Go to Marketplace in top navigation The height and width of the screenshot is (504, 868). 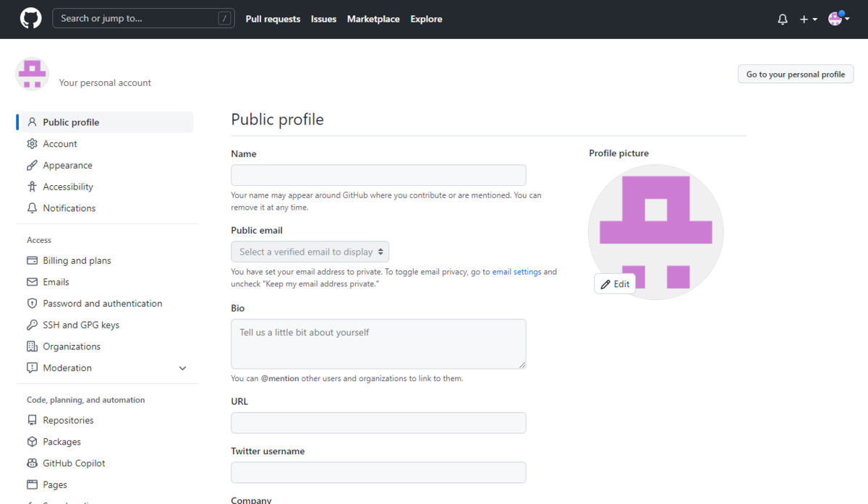click(x=373, y=20)
